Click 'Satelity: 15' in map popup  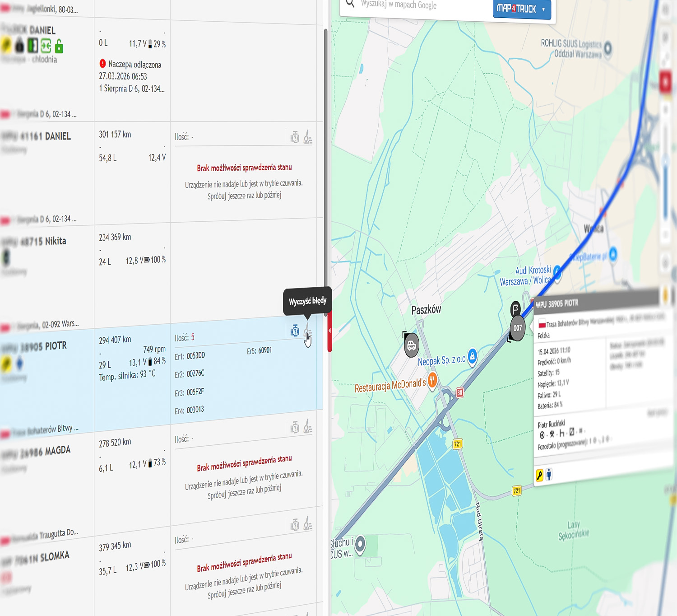point(548,373)
